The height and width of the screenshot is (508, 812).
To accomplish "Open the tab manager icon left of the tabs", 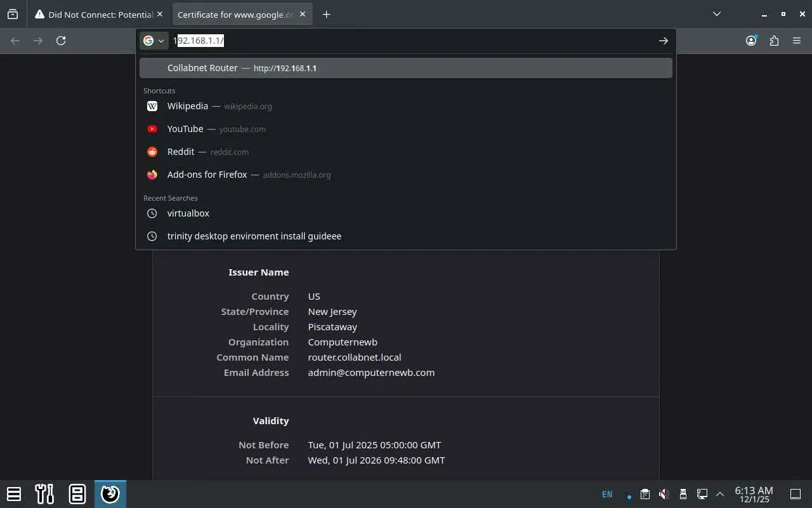I will point(13,14).
